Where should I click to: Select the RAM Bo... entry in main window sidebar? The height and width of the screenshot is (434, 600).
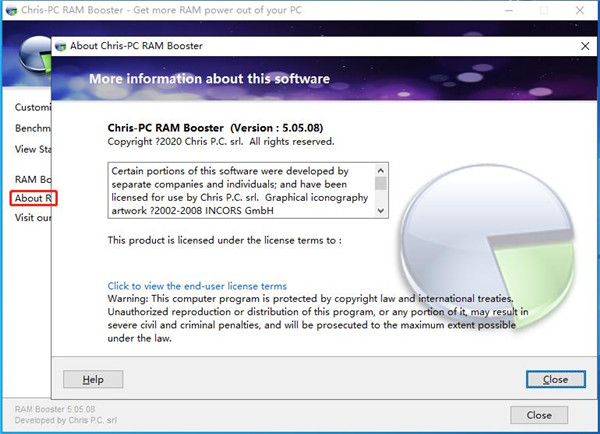click(x=33, y=179)
